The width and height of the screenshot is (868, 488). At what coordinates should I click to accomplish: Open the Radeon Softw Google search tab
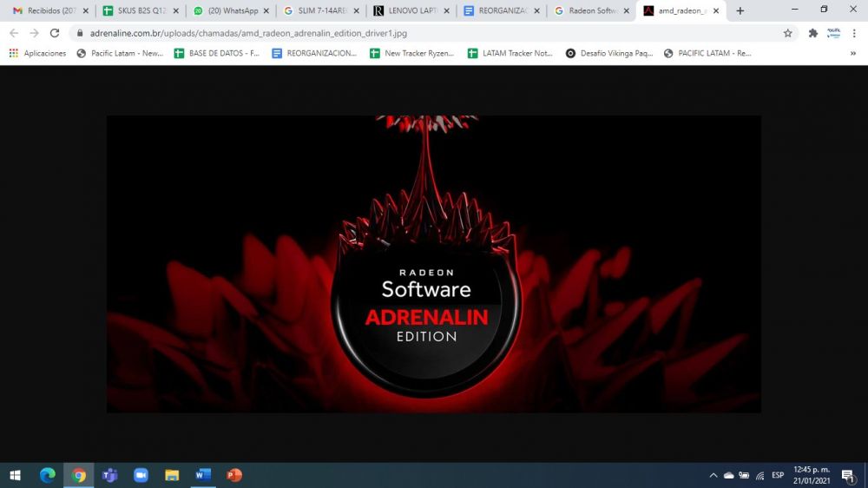[x=586, y=10]
